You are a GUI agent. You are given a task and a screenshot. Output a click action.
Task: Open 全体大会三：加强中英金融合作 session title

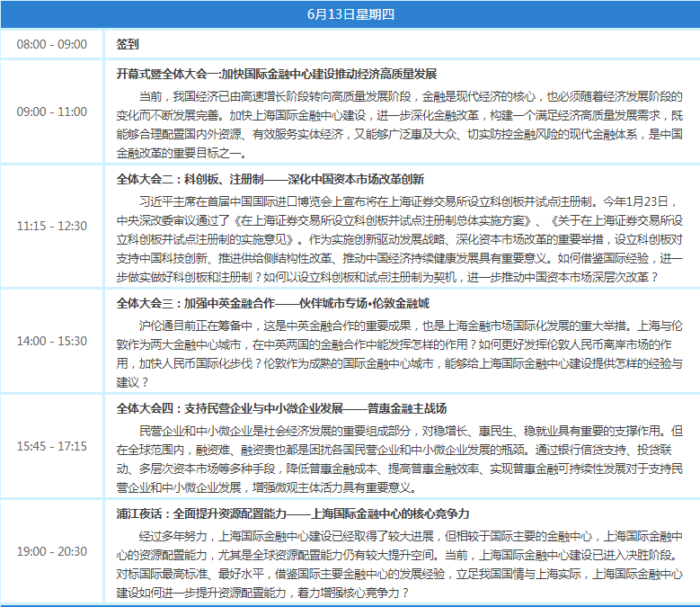pos(273,303)
